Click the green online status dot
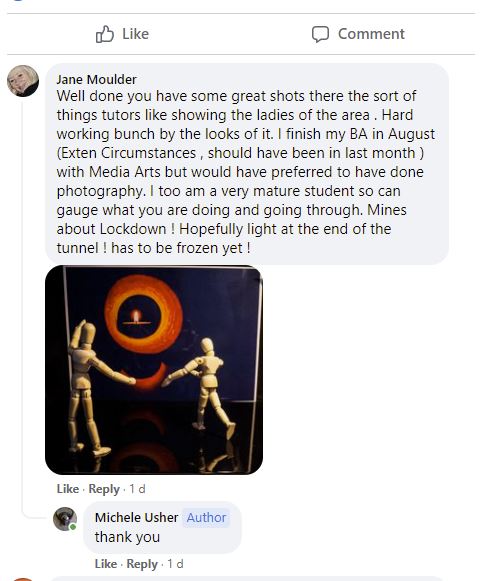Screen dimensions: 482x581 [73, 527]
